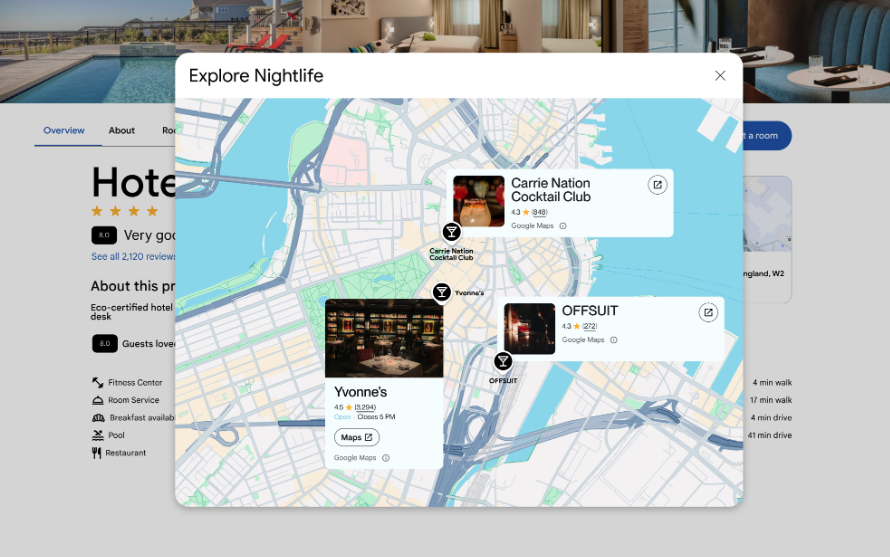
Task: Open OFFSUIT external link icon
Action: click(708, 312)
